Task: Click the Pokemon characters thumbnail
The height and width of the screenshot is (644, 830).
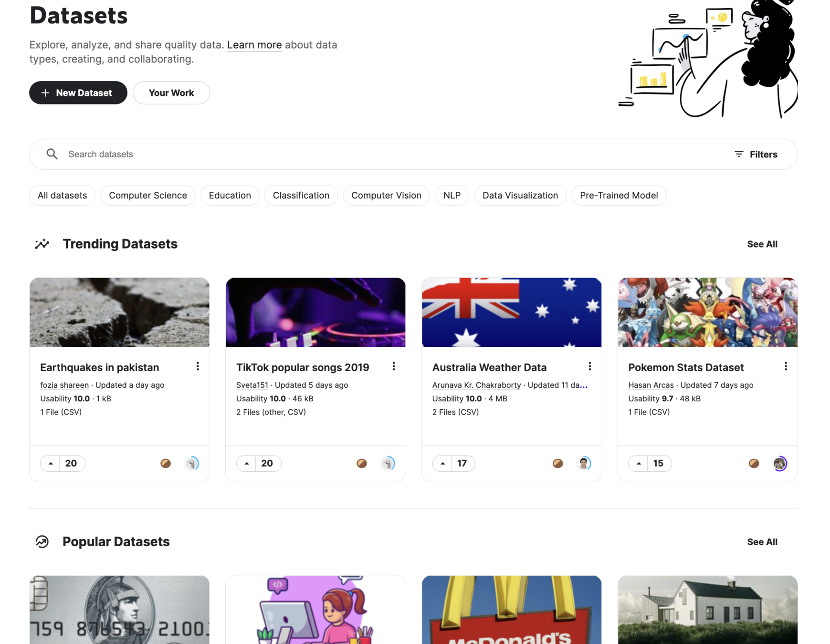Action: coord(708,312)
